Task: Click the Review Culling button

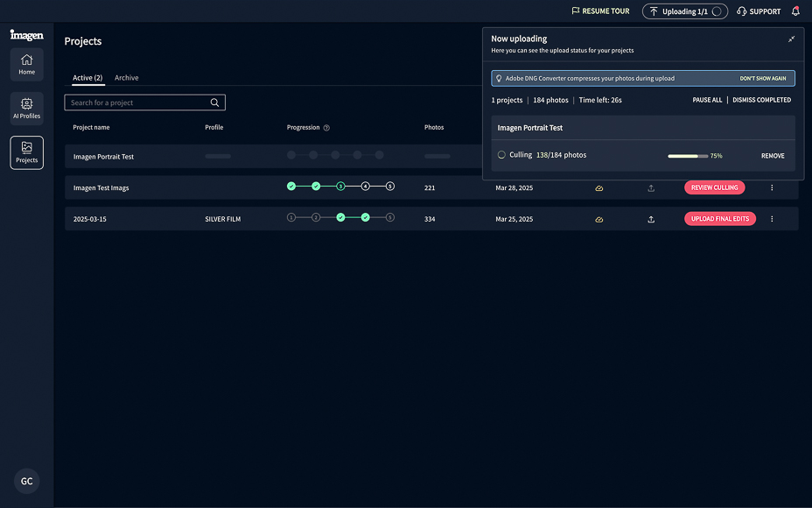Action: pyautogui.click(x=715, y=187)
